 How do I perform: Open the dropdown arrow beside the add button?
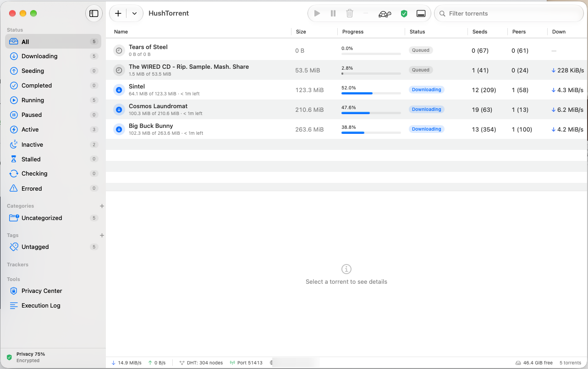coord(134,13)
